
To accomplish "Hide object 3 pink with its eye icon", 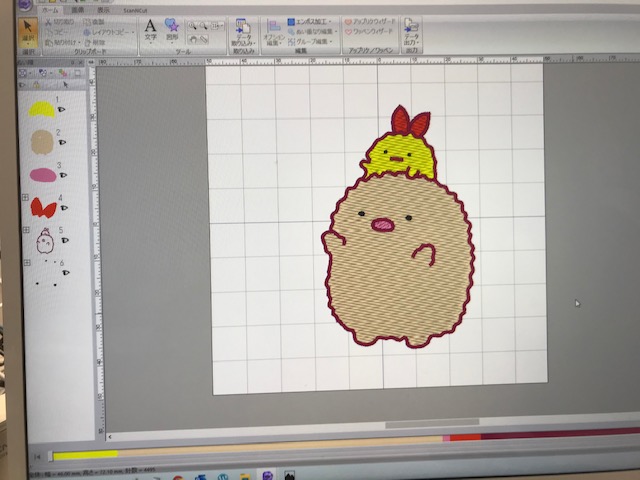I will 63,175.
